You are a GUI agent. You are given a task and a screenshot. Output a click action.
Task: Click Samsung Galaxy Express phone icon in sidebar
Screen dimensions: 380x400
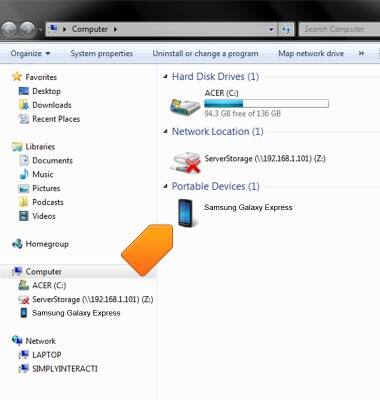[x=24, y=313]
